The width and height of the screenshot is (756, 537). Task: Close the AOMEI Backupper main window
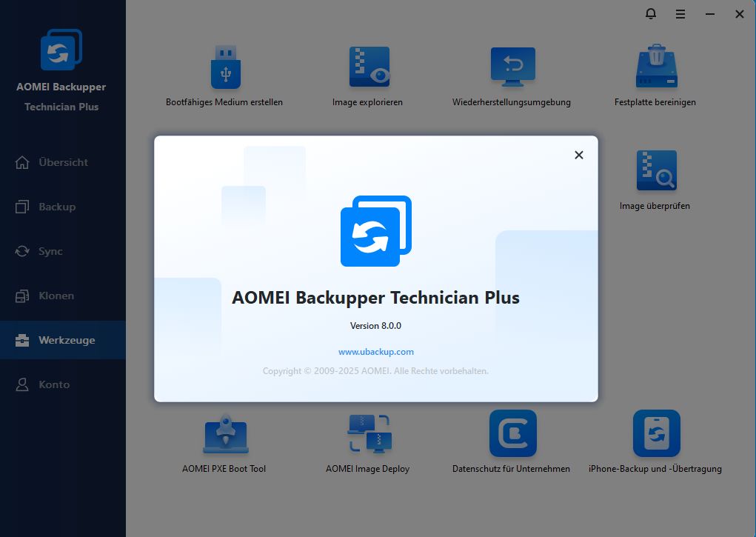point(739,14)
